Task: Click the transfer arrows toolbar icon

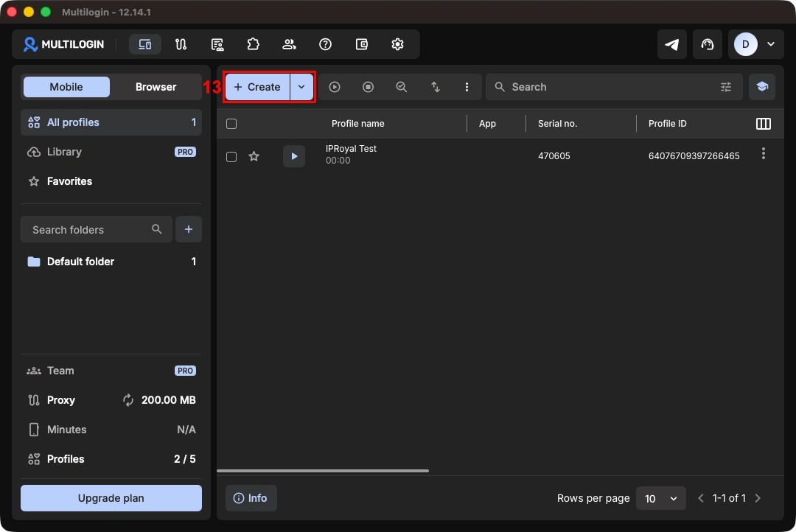Action: tap(436, 87)
